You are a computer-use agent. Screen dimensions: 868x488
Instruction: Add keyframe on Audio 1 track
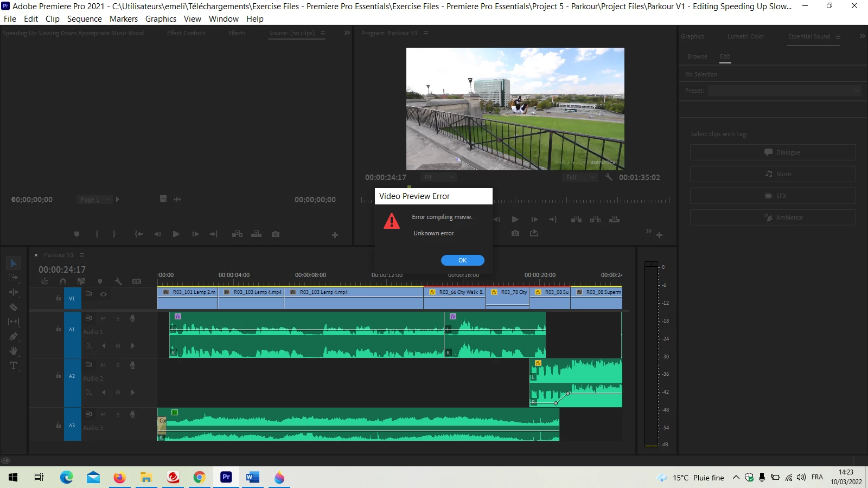[118, 346]
